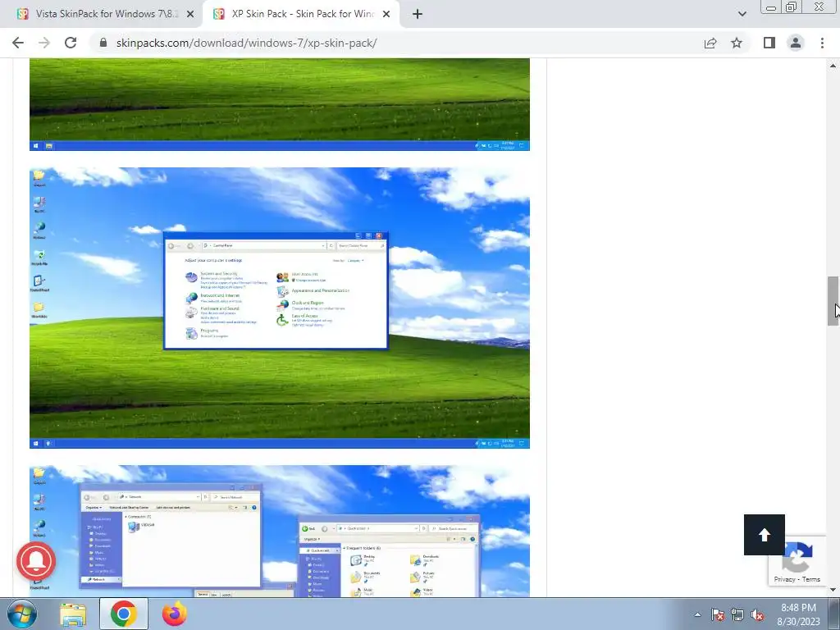Click the forward navigation arrow

[x=44, y=43]
